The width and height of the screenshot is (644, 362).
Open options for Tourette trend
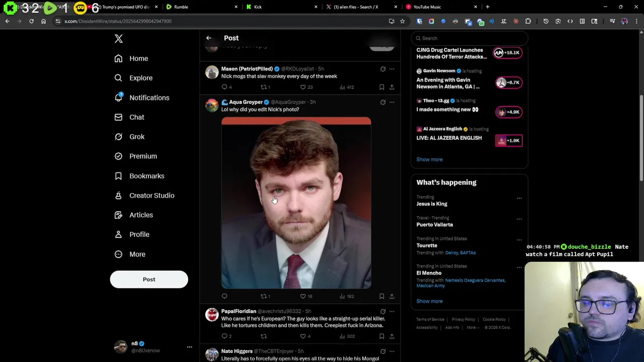pyautogui.click(x=519, y=240)
